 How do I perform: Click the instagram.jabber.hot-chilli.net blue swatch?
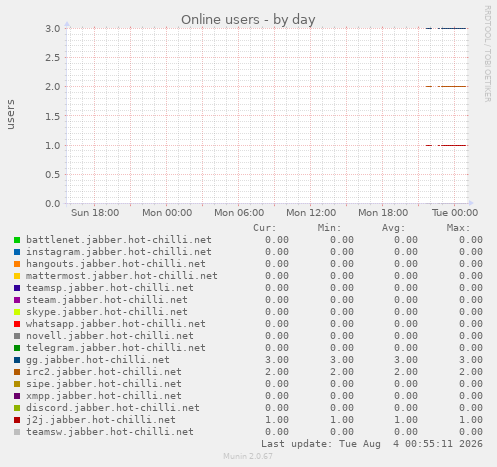[x=17, y=252]
